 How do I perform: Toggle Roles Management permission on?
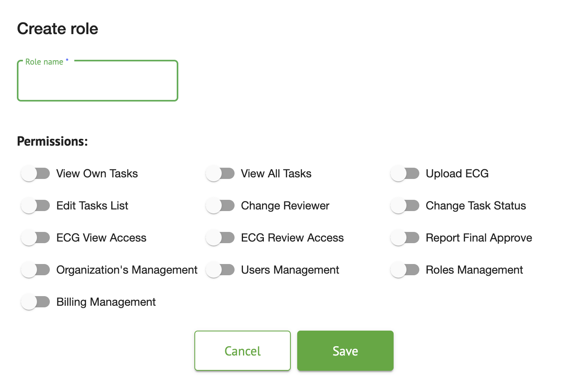[405, 270]
